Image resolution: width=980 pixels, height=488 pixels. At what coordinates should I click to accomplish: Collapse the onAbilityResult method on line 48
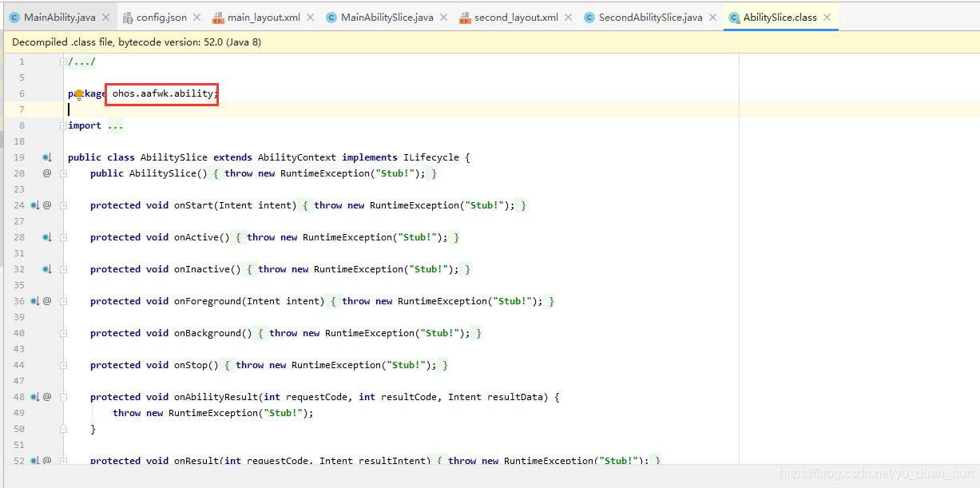pyautogui.click(x=63, y=397)
